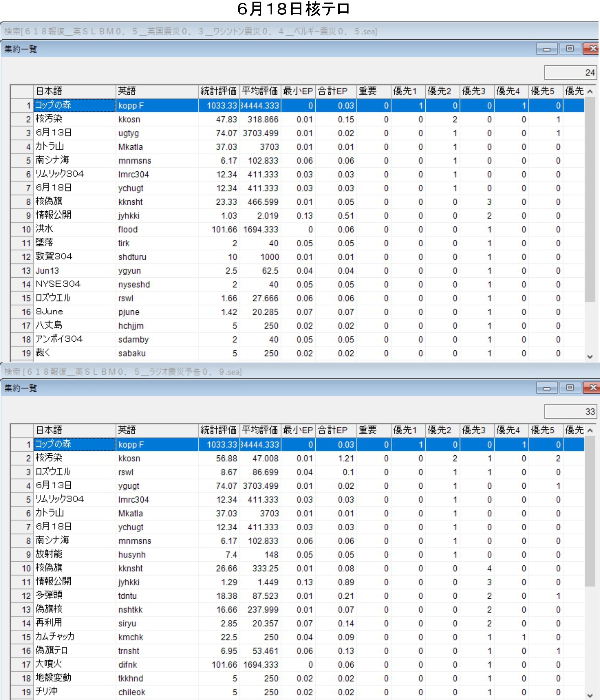Click scroll-down arrow in upper table
Viewport: 600px width, 700px height.
[590, 356]
